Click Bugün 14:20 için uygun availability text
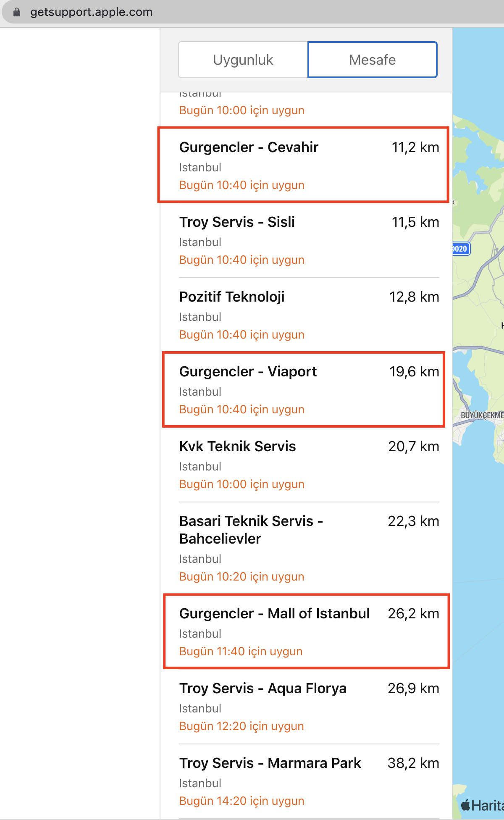 241,801
